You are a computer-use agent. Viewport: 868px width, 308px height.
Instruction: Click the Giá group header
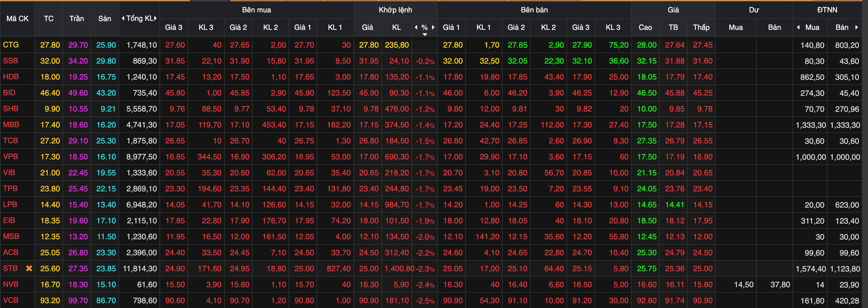tap(673, 10)
